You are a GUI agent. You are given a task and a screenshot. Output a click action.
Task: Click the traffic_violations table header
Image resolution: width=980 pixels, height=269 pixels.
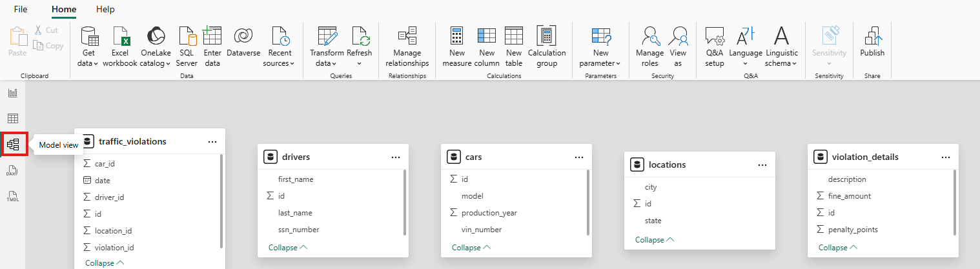(x=150, y=141)
